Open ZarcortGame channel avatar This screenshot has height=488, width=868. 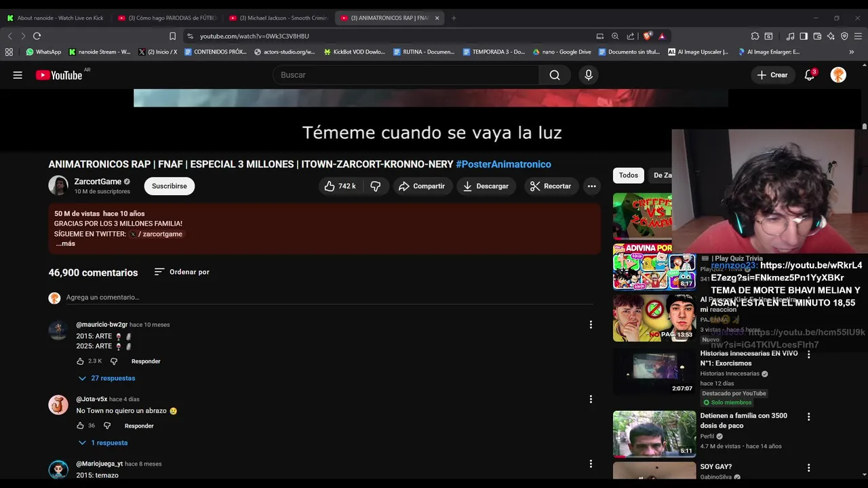58,186
